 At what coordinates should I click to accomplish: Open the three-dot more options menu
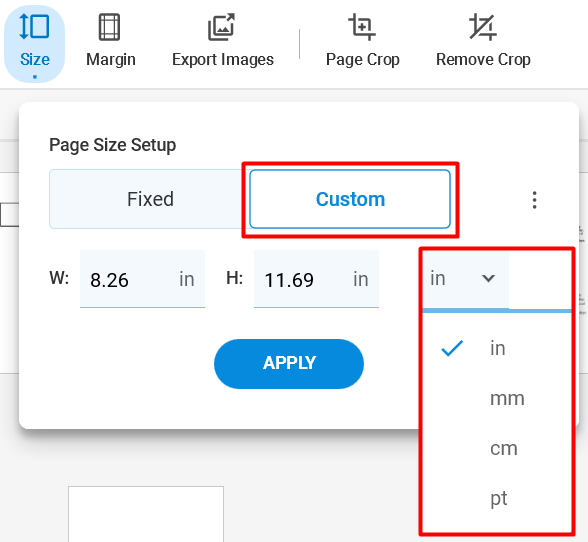coord(534,200)
